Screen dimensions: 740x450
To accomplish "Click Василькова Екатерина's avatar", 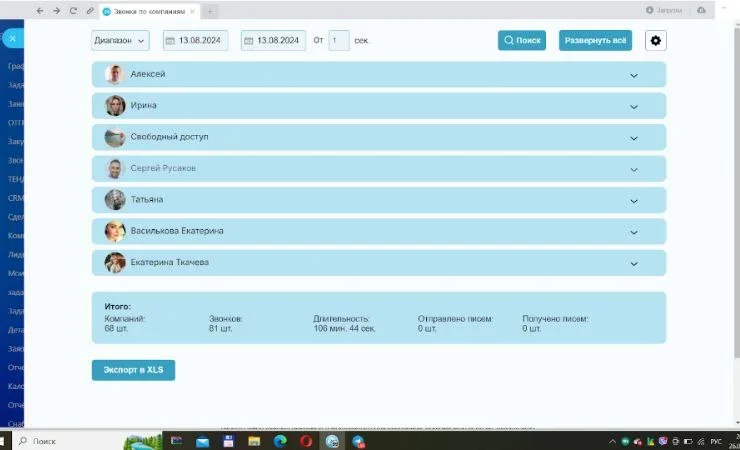I will (x=115, y=231).
